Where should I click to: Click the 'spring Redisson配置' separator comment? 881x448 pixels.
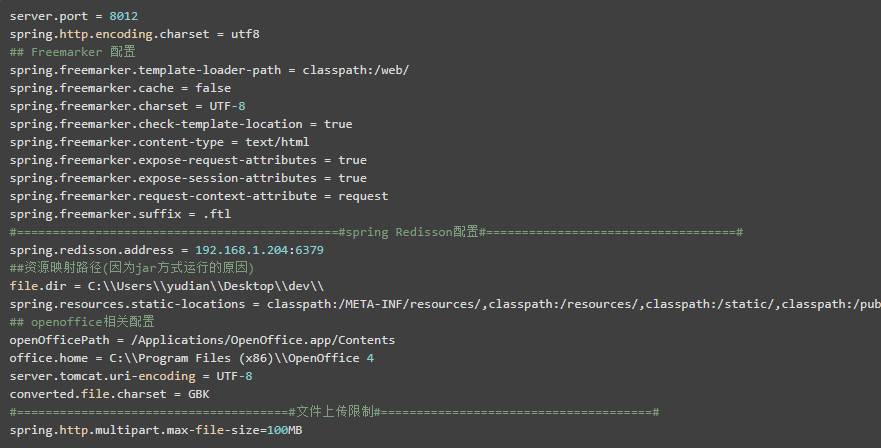click(410, 232)
